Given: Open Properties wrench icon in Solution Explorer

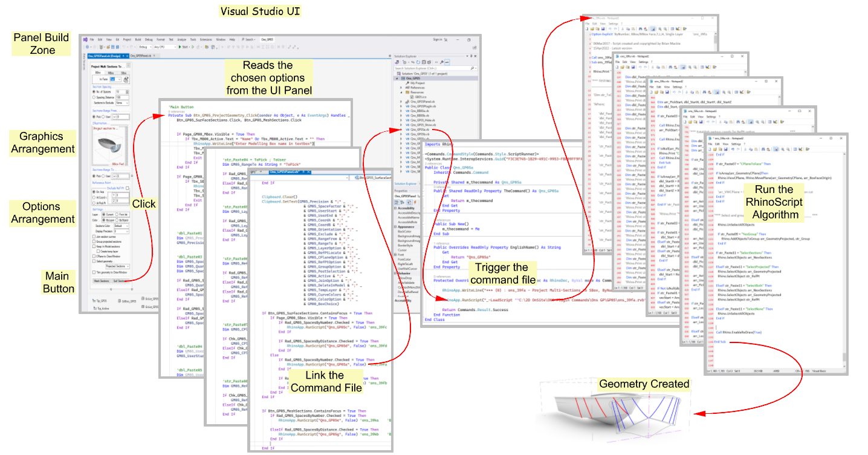Looking at the screenshot, I should coord(442,62).
